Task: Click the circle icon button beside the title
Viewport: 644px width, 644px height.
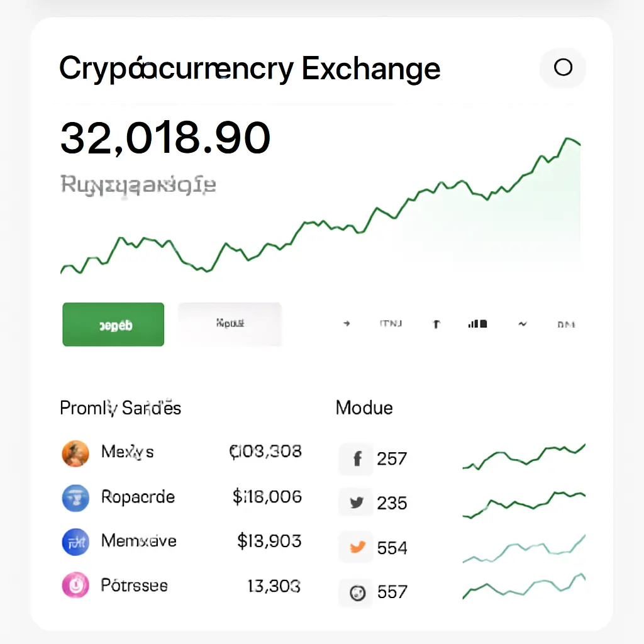Action: [563, 67]
